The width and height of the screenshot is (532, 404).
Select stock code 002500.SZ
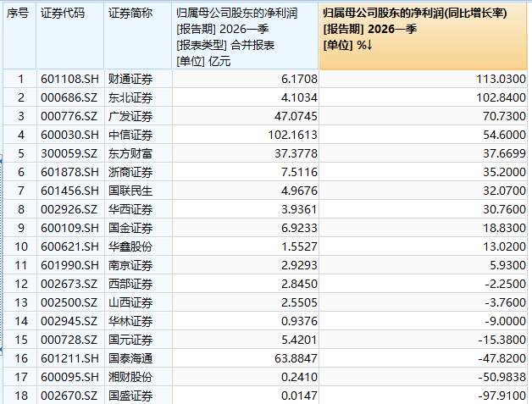tap(70, 302)
